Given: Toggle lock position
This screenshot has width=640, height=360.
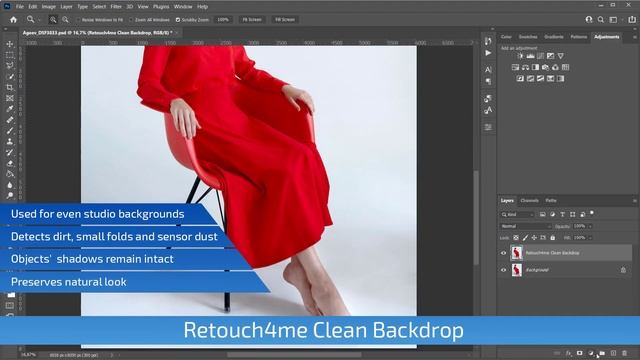Looking at the screenshot, I should (x=534, y=238).
